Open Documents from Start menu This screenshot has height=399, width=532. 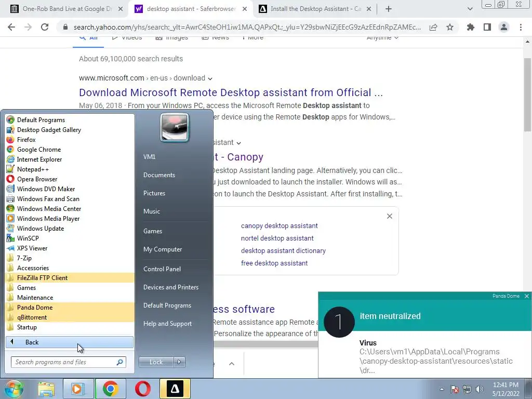(x=159, y=175)
